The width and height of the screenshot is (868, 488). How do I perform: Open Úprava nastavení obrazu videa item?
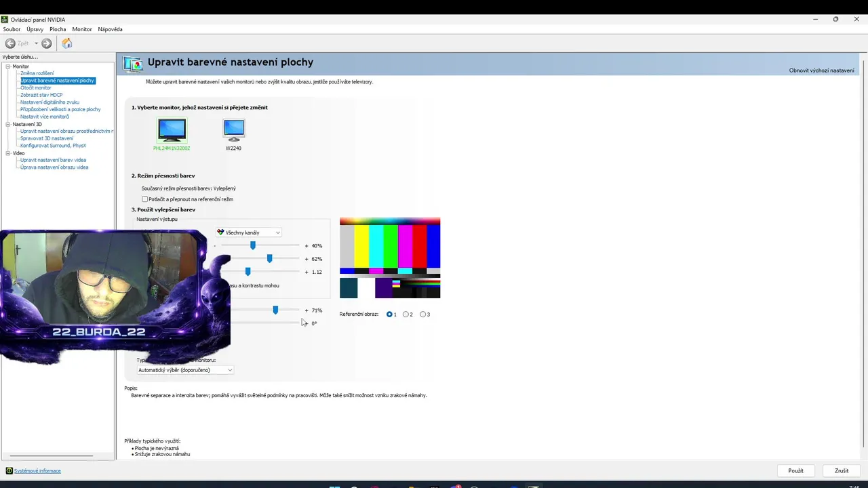coord(54,167)
